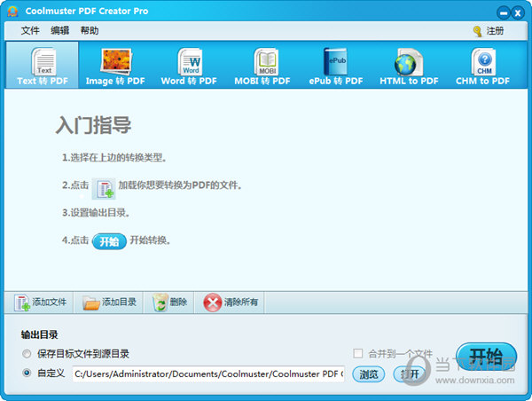Click the text 1.选择在上边的转换类型

coord(113,158)
